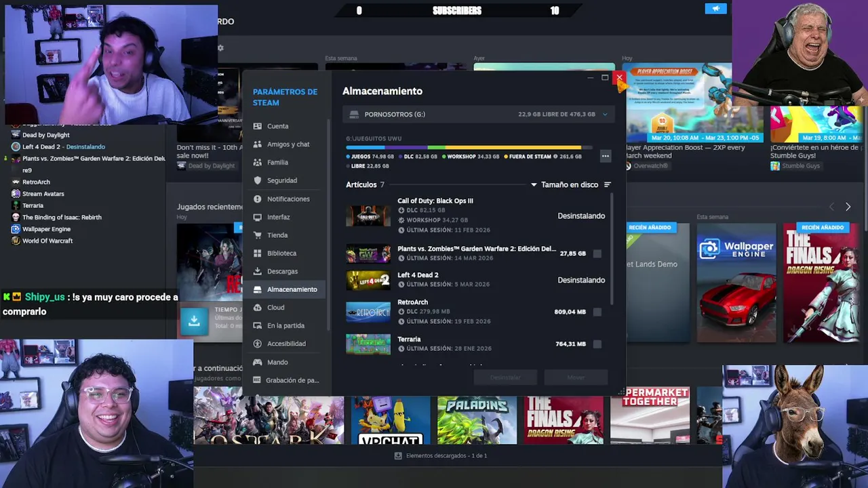
Task: Click World of Warcraft icon in library list
Action: (16, 241)
